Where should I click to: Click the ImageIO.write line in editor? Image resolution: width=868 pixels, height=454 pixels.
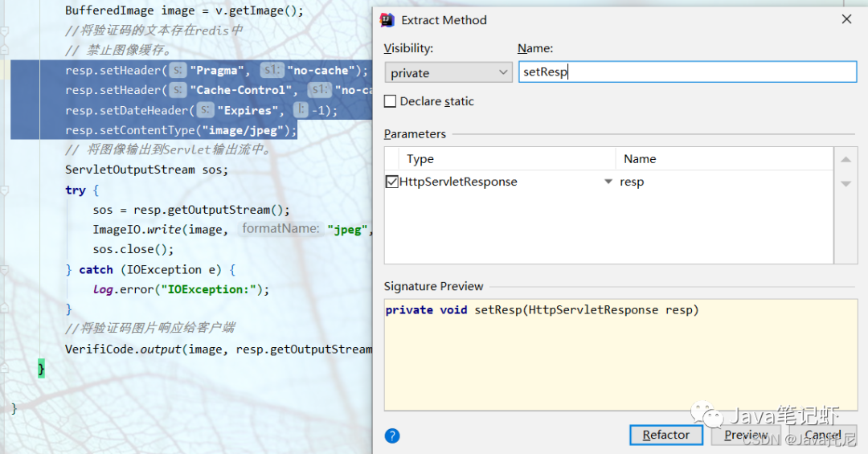(232, 229)
